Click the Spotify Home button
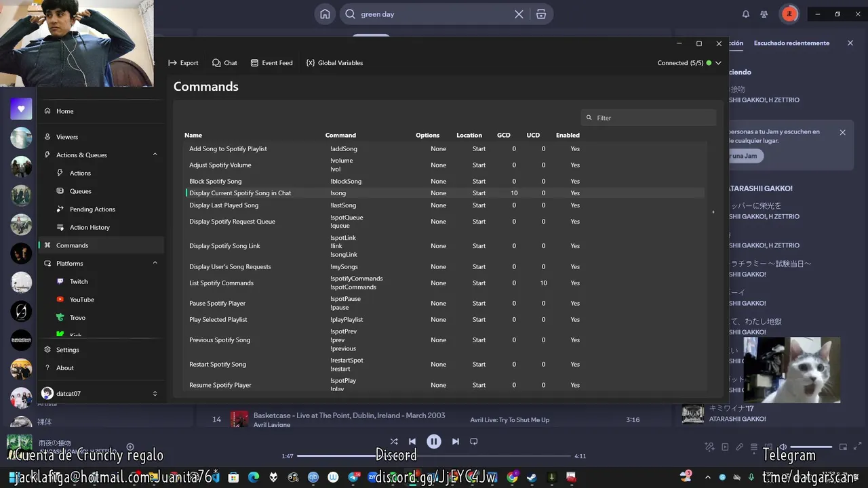Image resolution: width=868 pixels, height=488 pixels. [325, 14]
